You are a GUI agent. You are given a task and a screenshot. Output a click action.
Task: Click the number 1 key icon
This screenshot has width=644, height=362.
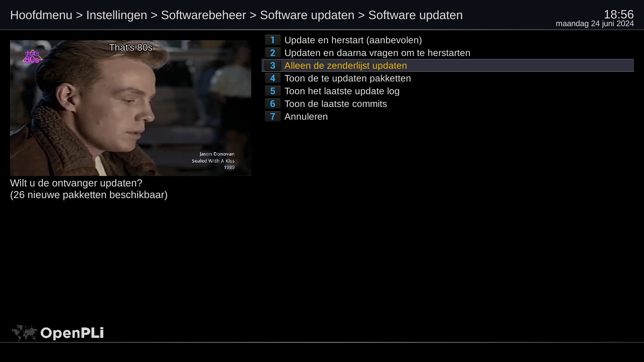(x=272, y=40)
